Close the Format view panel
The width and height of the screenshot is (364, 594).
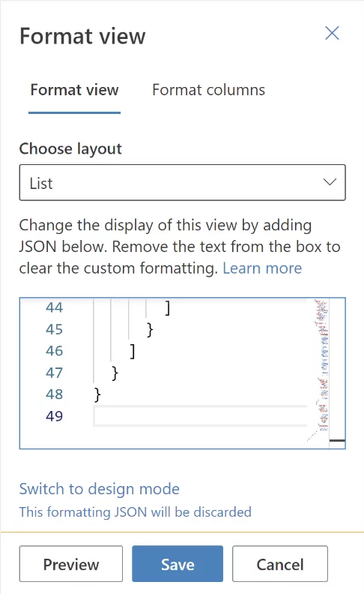[x=332, y=33]
